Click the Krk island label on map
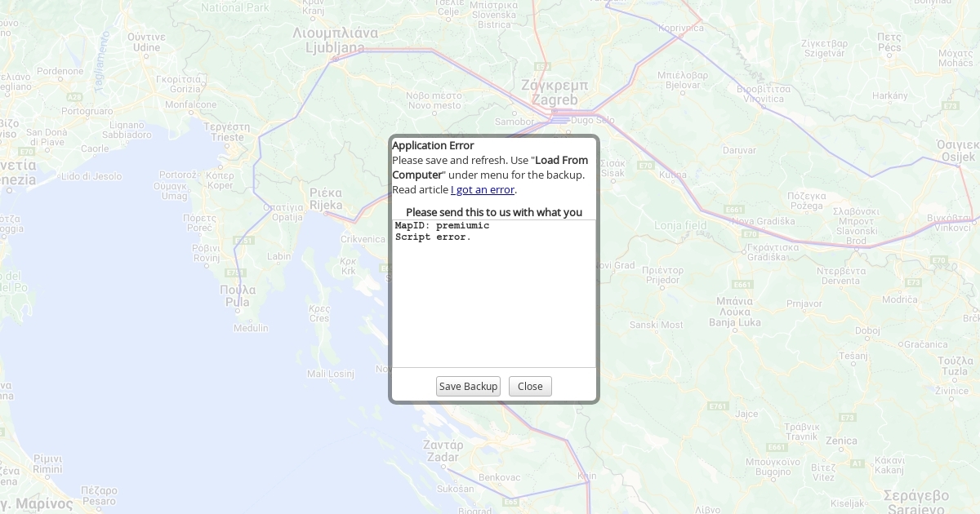 coord(348,266)
